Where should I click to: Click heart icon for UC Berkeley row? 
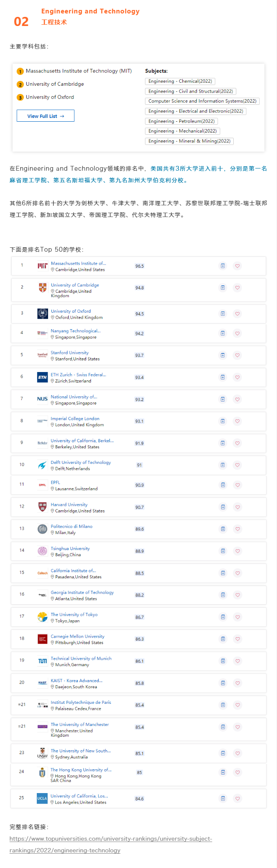237,443
